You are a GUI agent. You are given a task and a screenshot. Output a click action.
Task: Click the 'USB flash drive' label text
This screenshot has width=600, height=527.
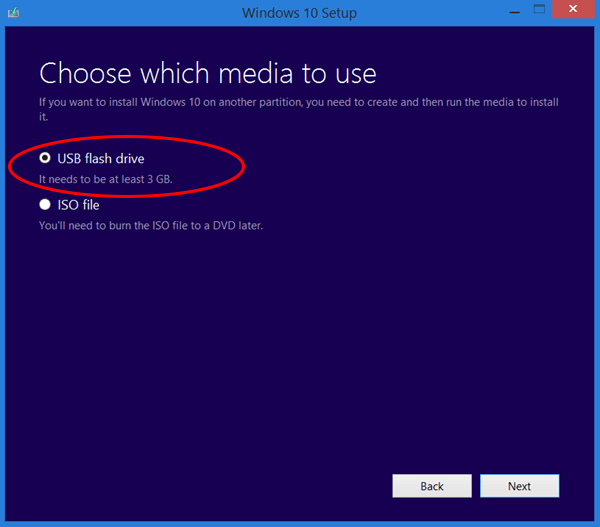tap(101, 158)
